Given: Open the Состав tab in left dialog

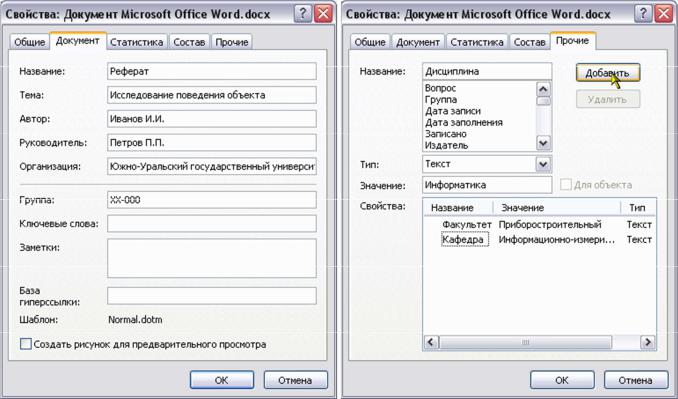Looking at the screenshot, I should [x=189, y=42].
